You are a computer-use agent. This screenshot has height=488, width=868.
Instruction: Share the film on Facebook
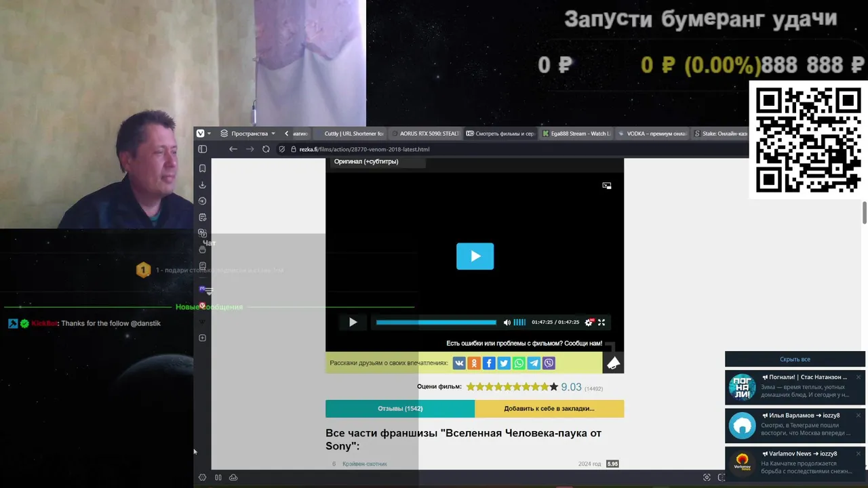(x=489, y=363)
